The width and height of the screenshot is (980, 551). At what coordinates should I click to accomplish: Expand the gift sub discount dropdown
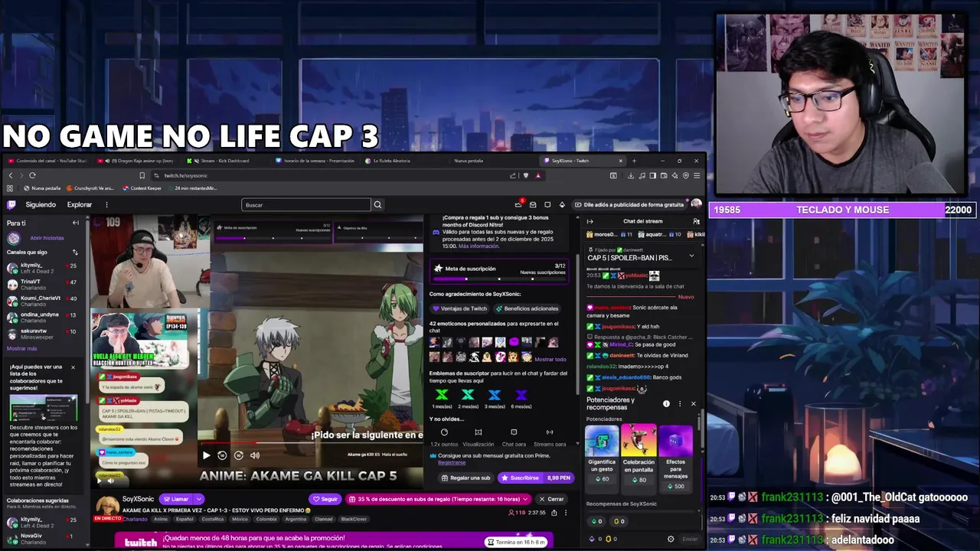coord(526,499)
